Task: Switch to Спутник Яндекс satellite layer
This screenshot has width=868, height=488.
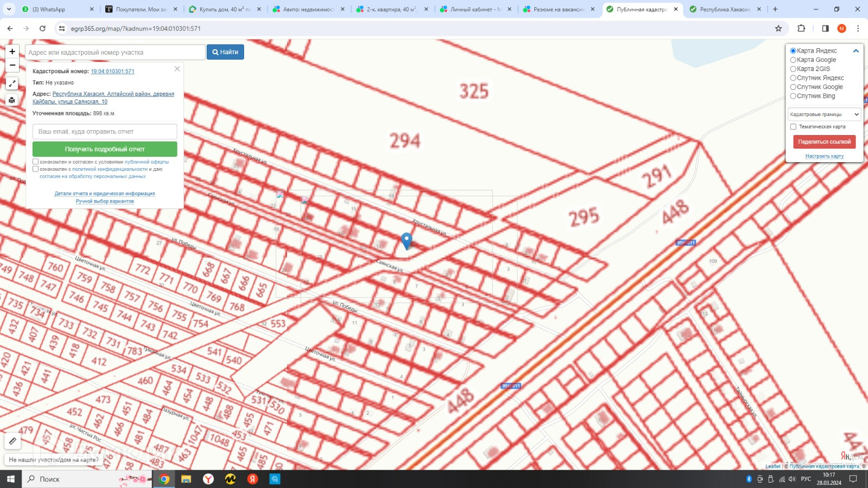Action: point(793,78)
